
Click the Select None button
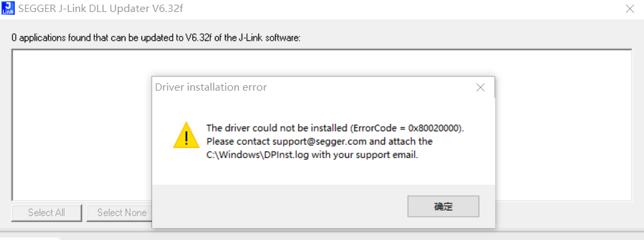(119, 213)
